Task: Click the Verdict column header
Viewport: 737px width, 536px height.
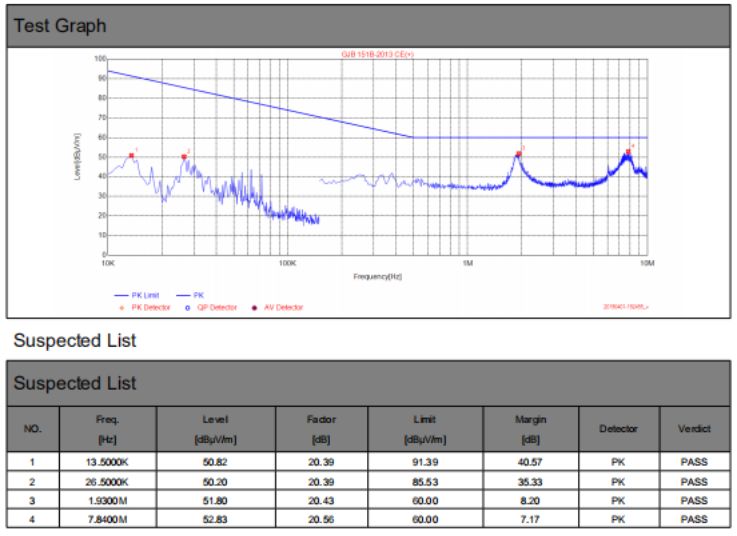Action: [694, 429]
